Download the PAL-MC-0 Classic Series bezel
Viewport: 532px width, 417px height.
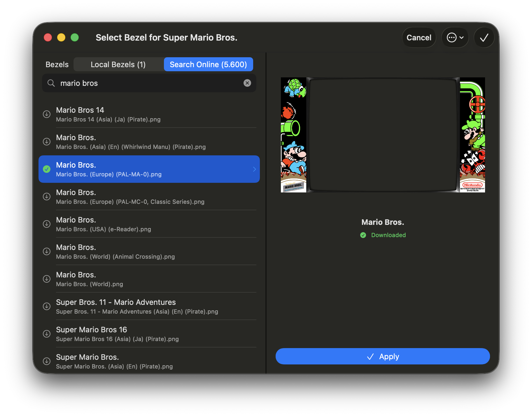coord(47,197)
